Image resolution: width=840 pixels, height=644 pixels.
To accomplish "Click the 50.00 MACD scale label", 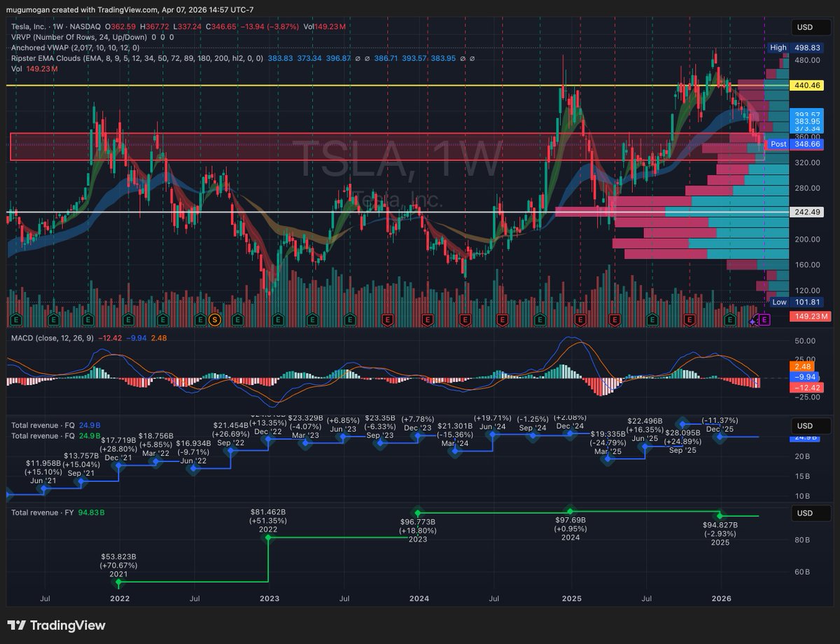I will pos(805,341).
